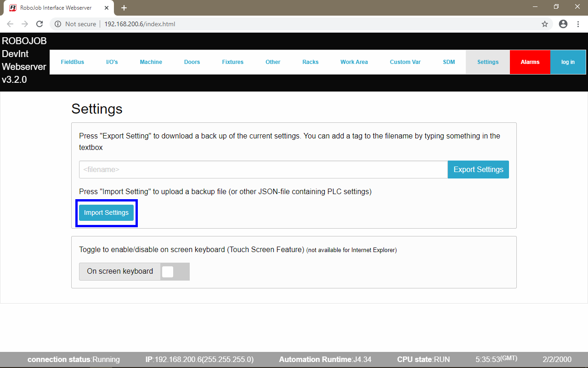Click the 5:35:53 GMT time display
588x368 pixels.
[496, 359]
